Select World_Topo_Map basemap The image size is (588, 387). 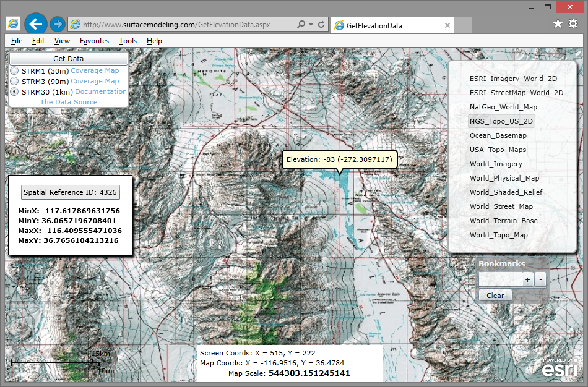click(x=499, y=235)
